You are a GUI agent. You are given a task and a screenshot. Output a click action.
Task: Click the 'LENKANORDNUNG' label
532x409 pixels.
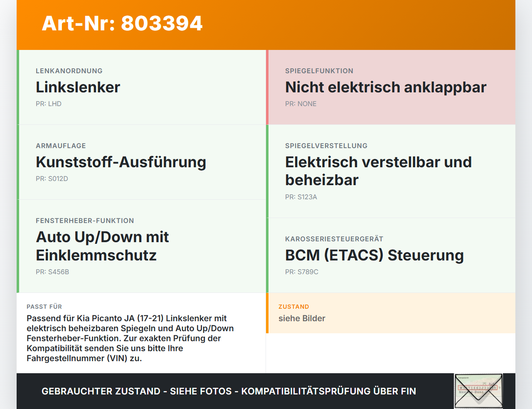69,71
